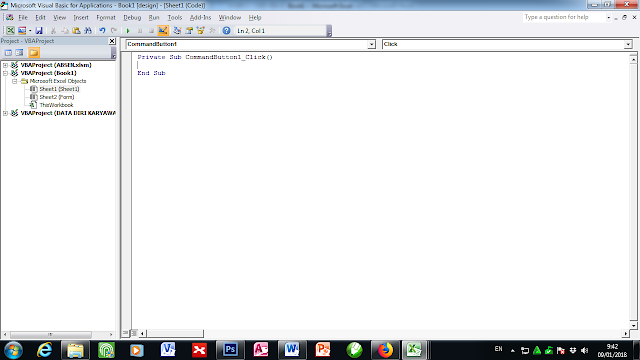The width and height of the screenshot is (640, 360).
Task: Click the Private Sub CommandButton1_Click() line
Action: tap(205, 57)
